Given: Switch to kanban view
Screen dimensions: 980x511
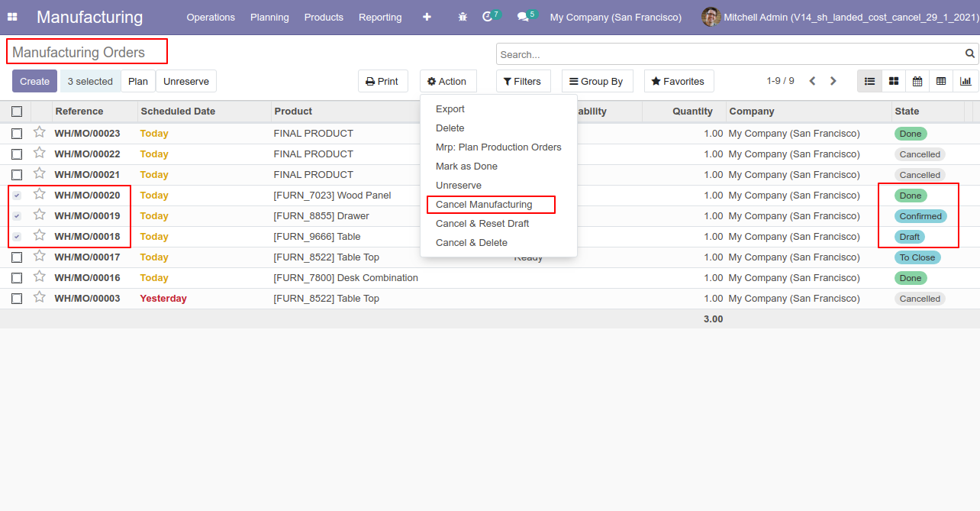Looking at the screenshot, I should point(894,82).
